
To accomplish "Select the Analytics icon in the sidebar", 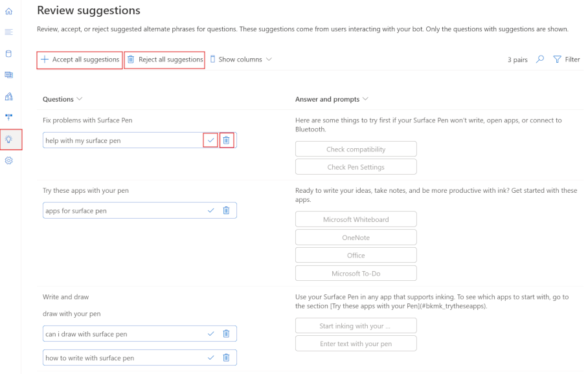I will coord(8,96).
